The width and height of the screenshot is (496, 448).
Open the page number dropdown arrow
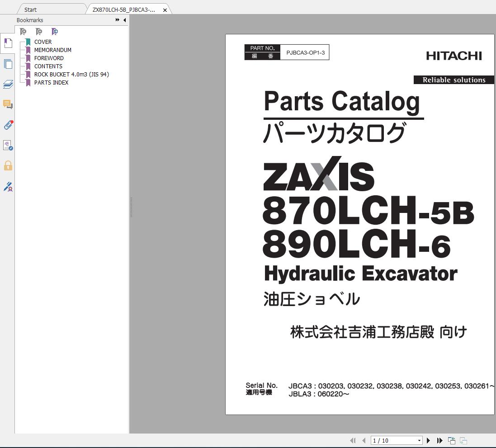tap(419, 440)
